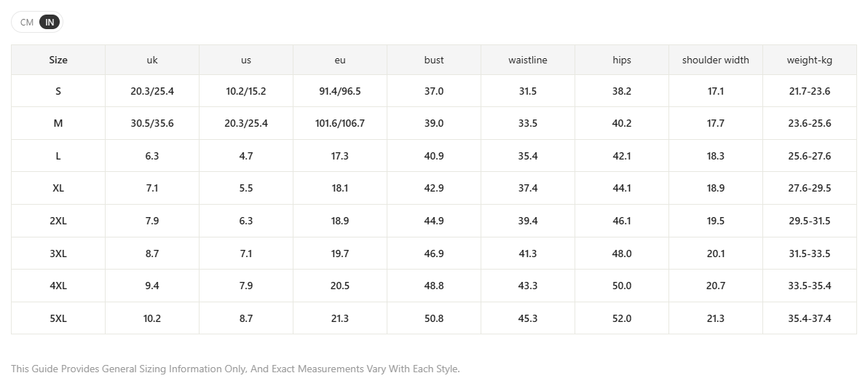Viewport: 868px width, 389px height.
Task: Click the 44.9 bust value
Action: coord(434,221)
